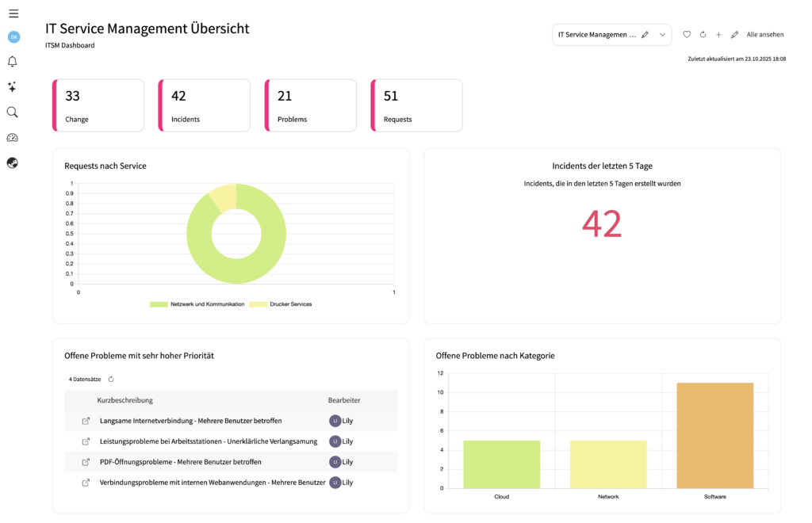Toggle Netzwerk und Kommunikation legend entry

click(x=197, y=304)
